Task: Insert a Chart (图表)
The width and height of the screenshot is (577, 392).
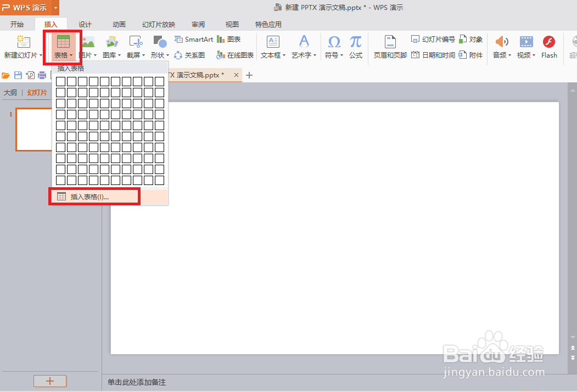Action: tap(228, 40)
